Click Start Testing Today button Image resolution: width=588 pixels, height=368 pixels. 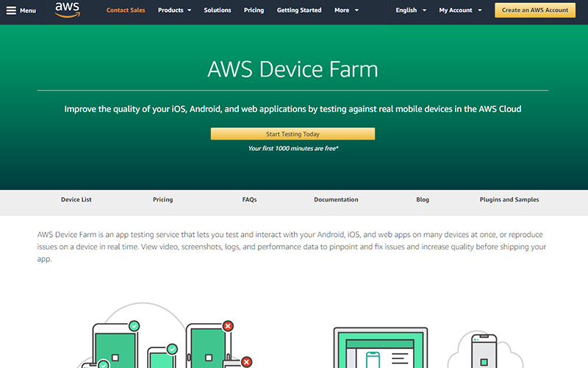click(293, 134)
